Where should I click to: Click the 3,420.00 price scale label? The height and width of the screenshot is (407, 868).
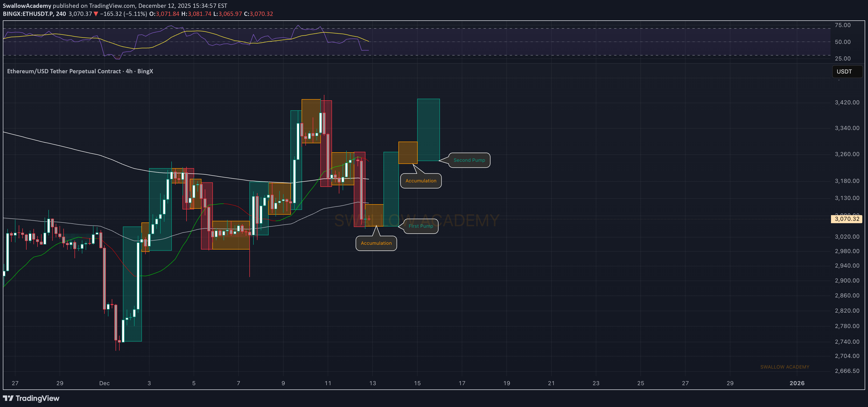click(x=847, y=102)
